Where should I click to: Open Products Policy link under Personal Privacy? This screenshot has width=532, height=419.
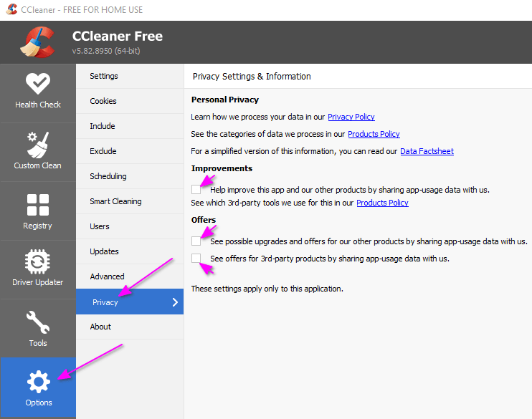pyautogui.click(x=374, y=134)
